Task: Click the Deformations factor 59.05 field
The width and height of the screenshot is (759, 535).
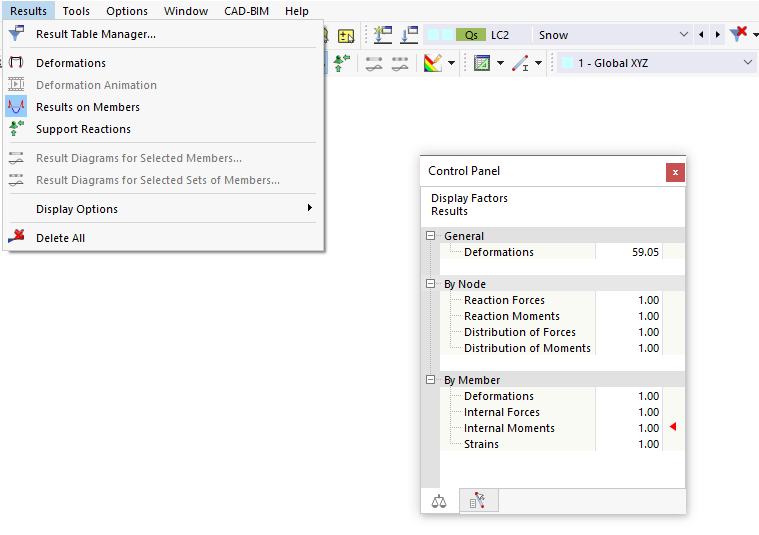Action: 628,252
